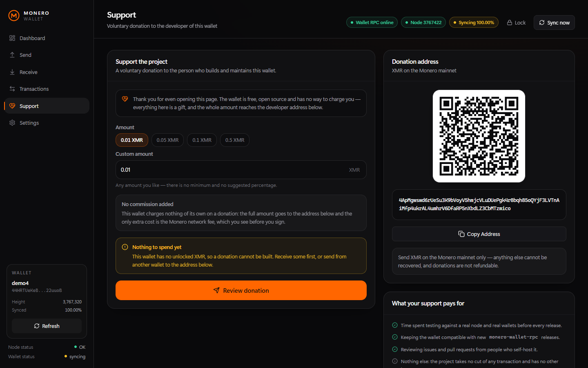Click the Support heart icon in sidebar

[12, 106]
